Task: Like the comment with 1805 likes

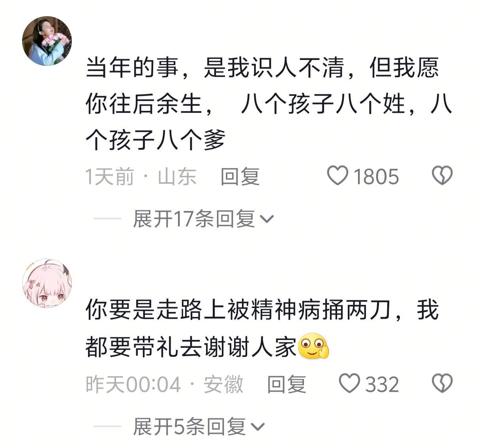Action: tap(338, 175)
